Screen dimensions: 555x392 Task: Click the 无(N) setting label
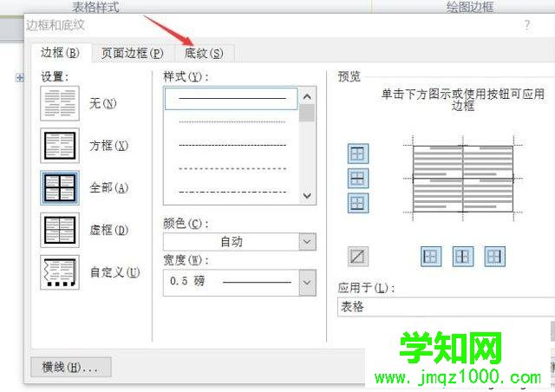[103, 103]
